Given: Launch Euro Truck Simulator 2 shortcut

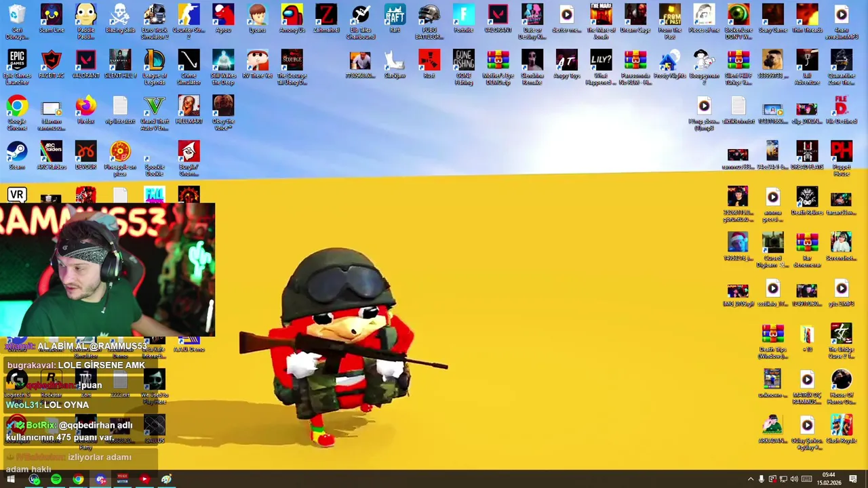Looking at the screenshot, I should [x=155, y=20].
